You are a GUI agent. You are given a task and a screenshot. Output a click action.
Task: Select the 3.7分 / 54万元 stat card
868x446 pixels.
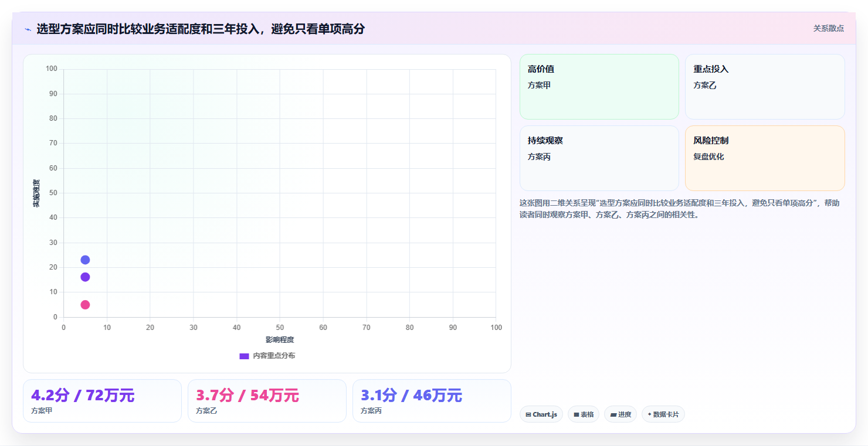(267, 401)
